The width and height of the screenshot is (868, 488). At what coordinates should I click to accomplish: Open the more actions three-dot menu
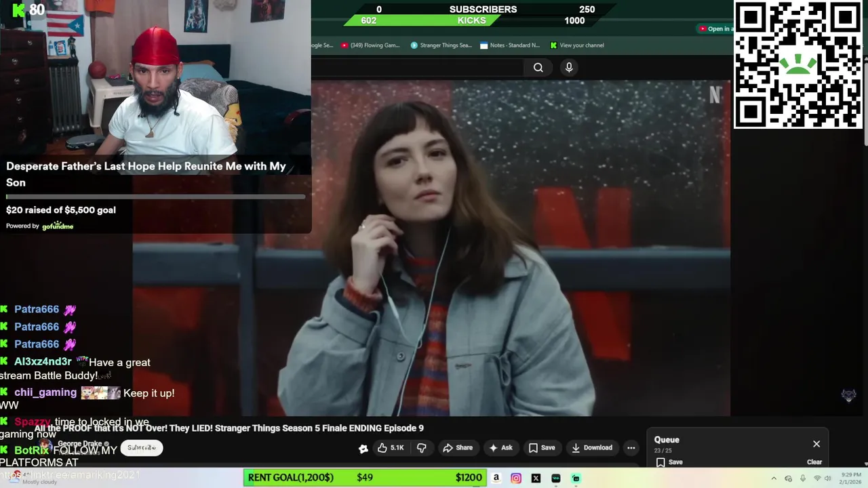coord(631,447)
